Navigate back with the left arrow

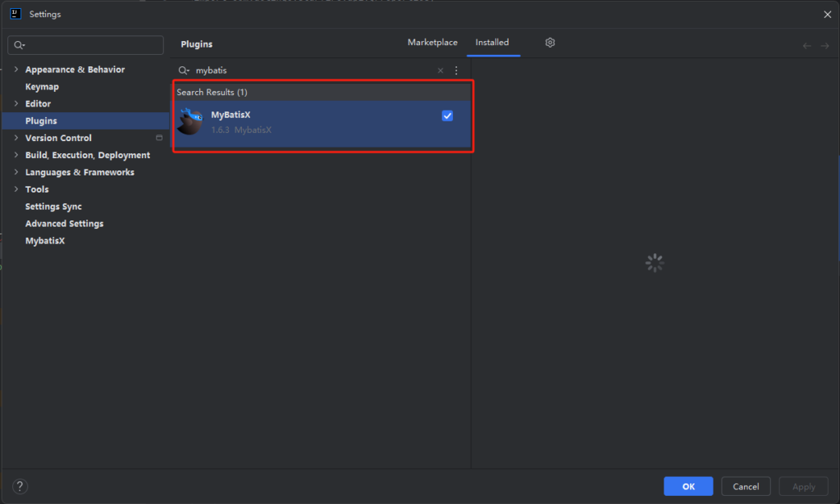click(807, 46)
